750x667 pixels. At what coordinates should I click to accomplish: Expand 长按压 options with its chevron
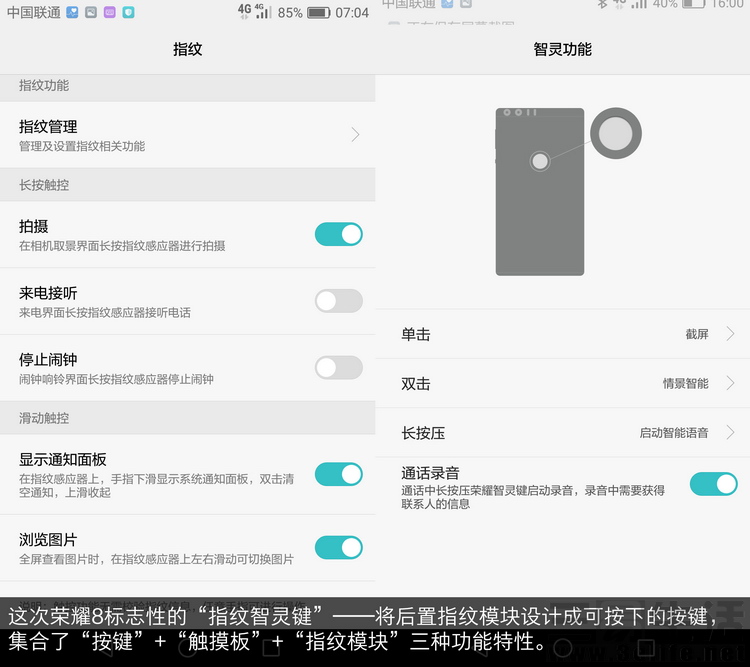[730, 433]
